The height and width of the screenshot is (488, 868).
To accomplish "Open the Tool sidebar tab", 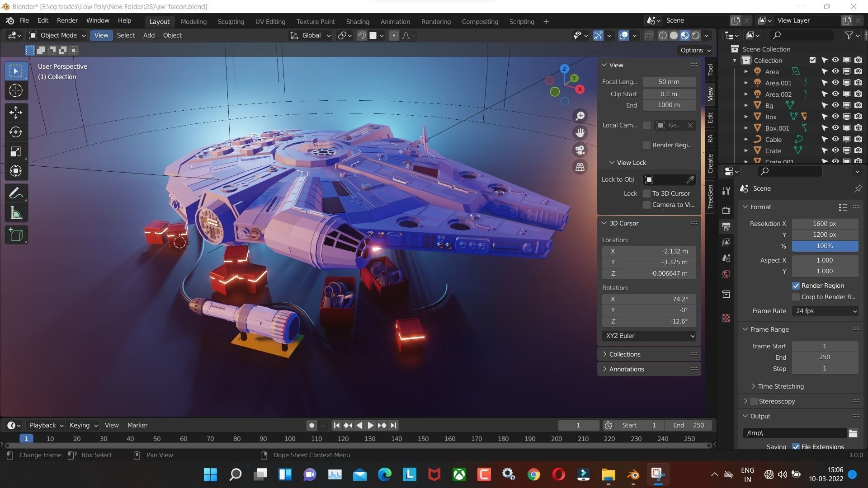I will point(710,70).
